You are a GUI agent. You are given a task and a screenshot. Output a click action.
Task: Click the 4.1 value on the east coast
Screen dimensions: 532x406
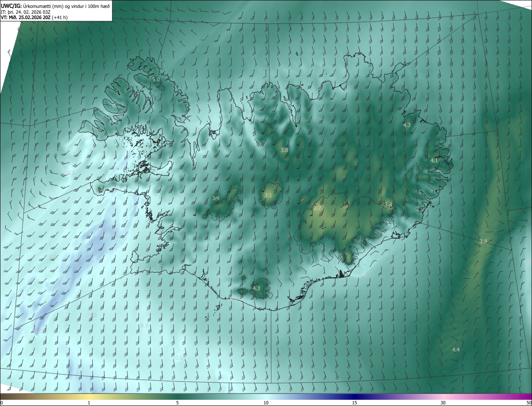(434, 160)
